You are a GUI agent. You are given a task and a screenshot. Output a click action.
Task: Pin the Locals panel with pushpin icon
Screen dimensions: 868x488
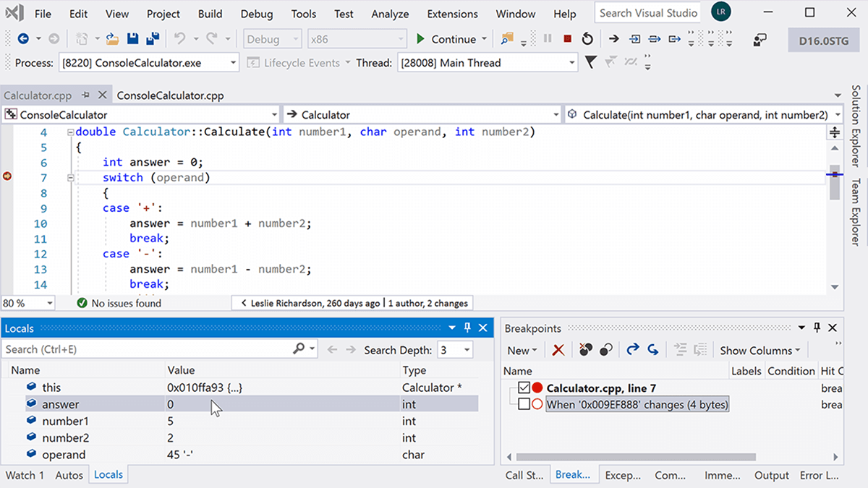point(467,328)
